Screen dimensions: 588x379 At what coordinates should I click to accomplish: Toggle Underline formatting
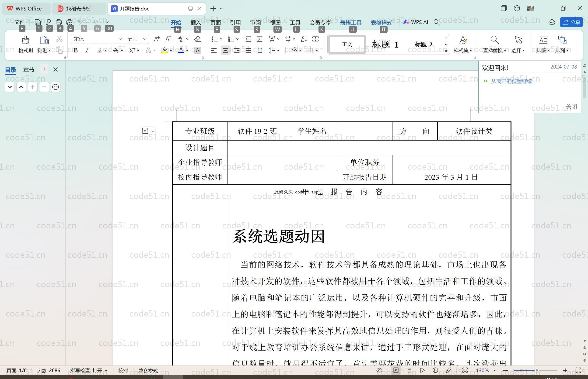pyautogui.click(x=99, y=50)
